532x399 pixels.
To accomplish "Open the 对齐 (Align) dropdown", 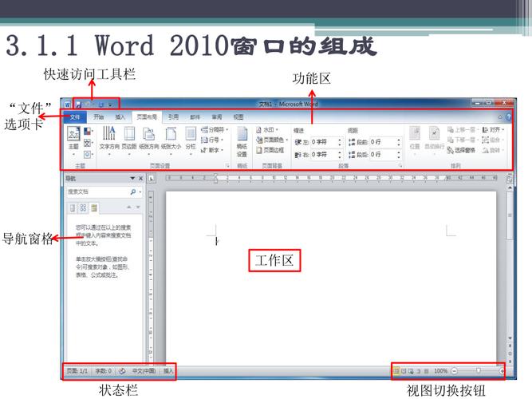I will 494,130.
